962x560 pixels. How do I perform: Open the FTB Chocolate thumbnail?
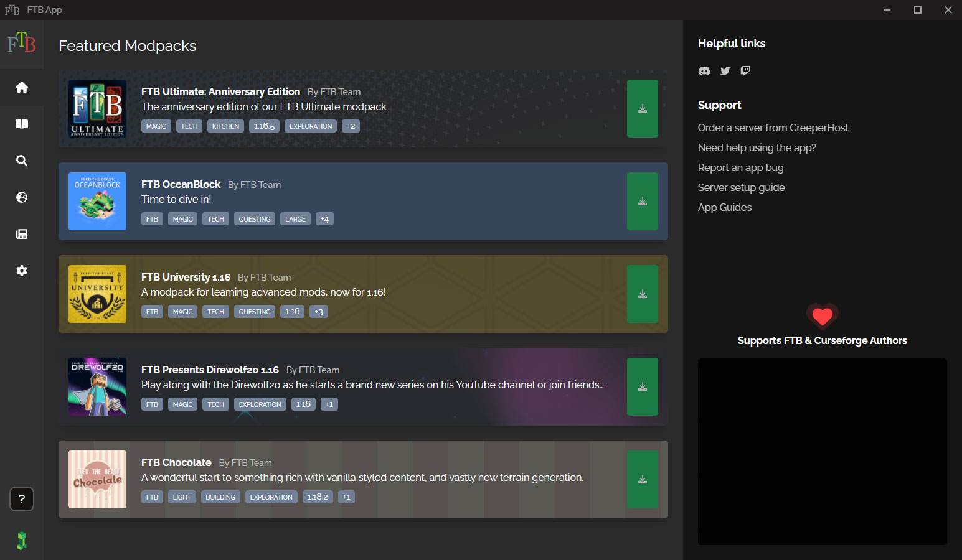(97, 479)
